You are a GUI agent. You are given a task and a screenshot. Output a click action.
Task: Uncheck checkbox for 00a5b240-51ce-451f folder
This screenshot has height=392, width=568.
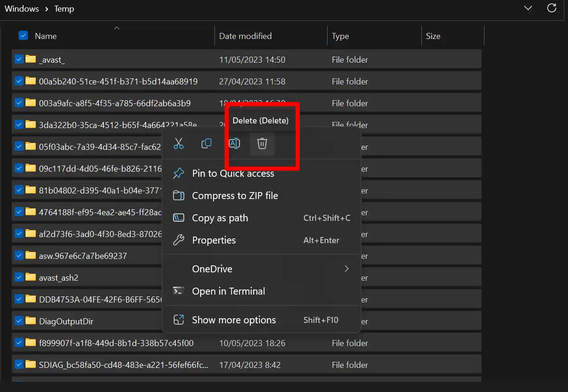click(19, 81)
